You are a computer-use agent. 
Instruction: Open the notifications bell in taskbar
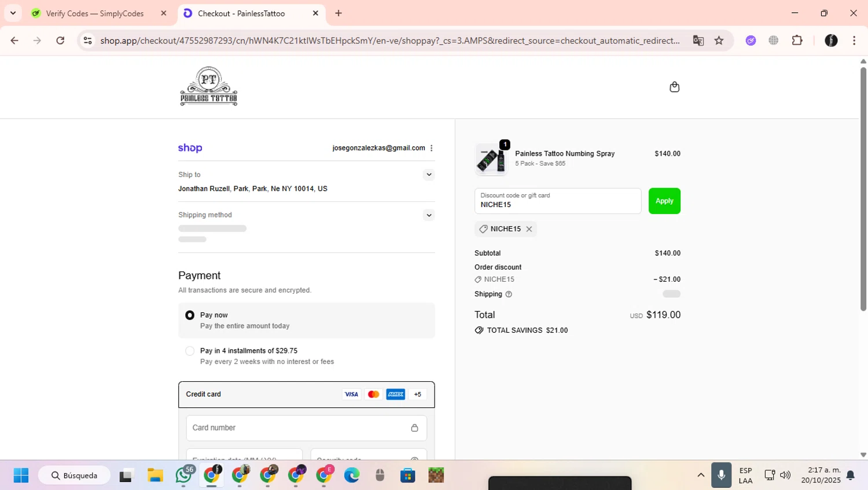[851, 476]
